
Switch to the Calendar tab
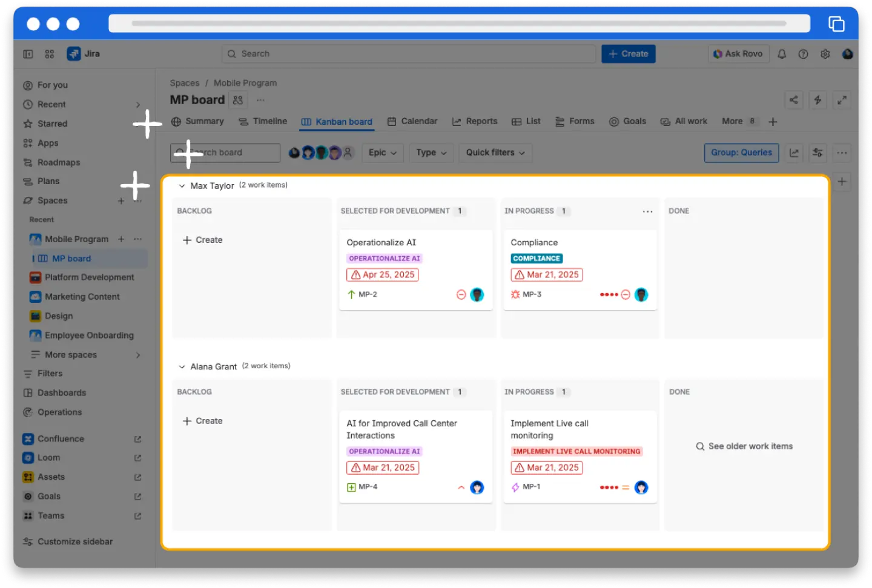click(412, 121)
